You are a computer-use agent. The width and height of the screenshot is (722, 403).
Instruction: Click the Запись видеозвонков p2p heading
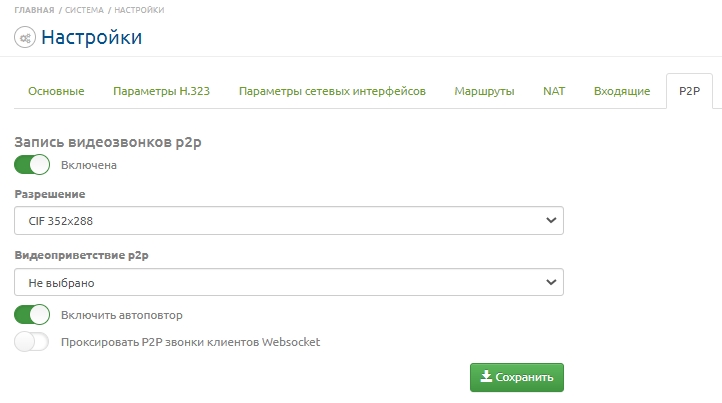tap(108, 142)
